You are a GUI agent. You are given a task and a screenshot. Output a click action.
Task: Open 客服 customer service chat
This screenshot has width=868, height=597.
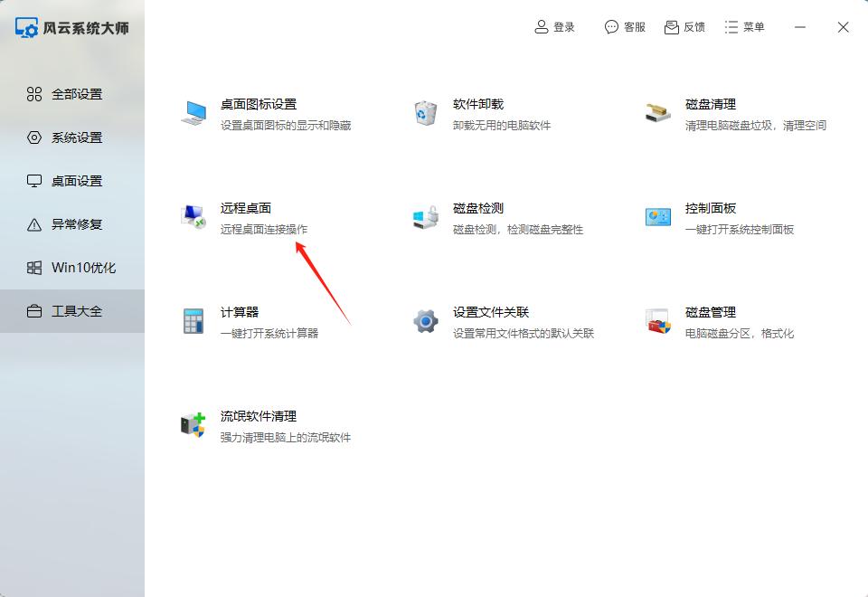pyautogui.click(x=625, y=27)
